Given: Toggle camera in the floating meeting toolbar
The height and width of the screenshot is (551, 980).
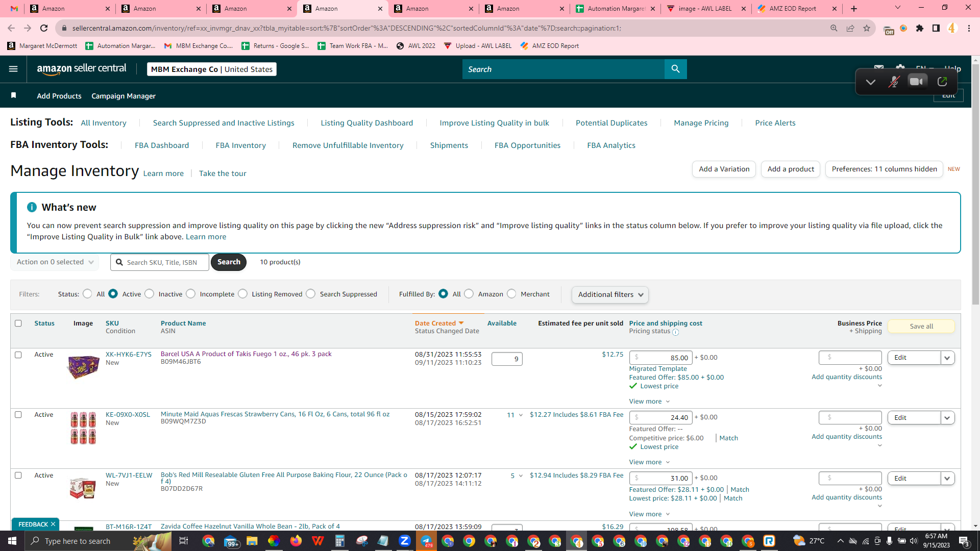Looking at the screenshot, I should point(917,82).
